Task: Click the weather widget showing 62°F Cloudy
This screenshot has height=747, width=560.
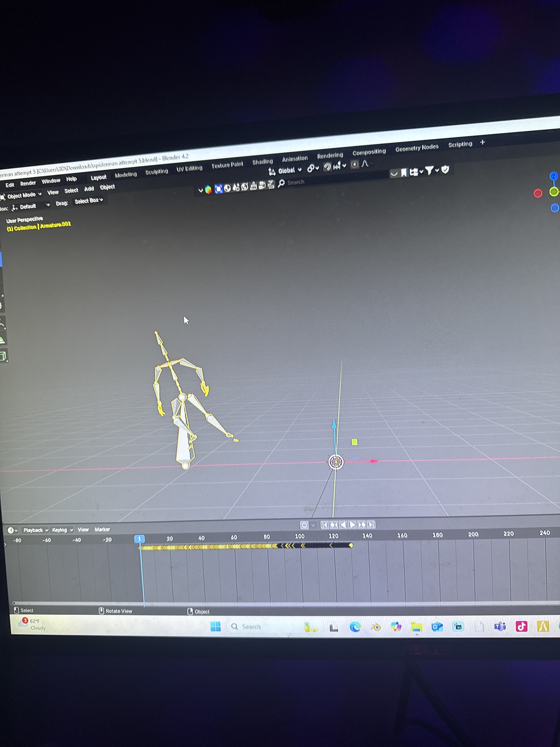Action: (32, 624)
